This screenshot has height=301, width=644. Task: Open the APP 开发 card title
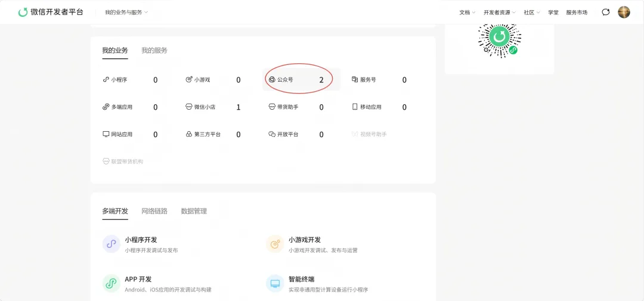click(x=138, y=279)
